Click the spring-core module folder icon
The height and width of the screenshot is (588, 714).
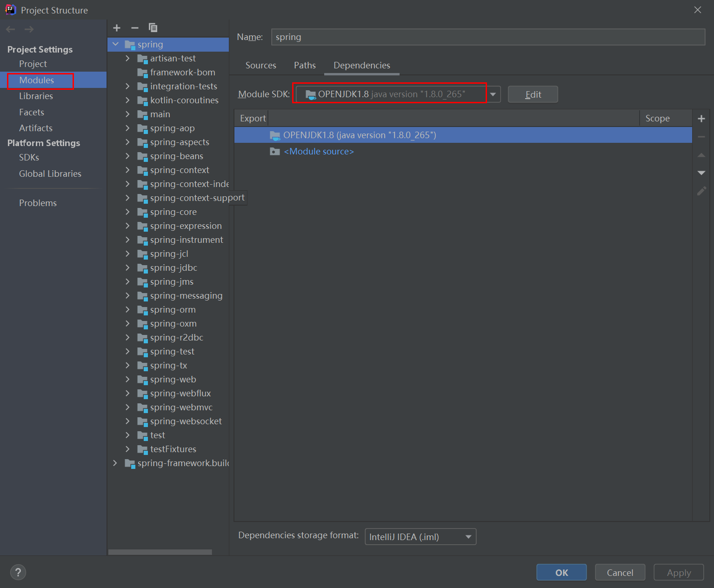(x=142, y=212)
